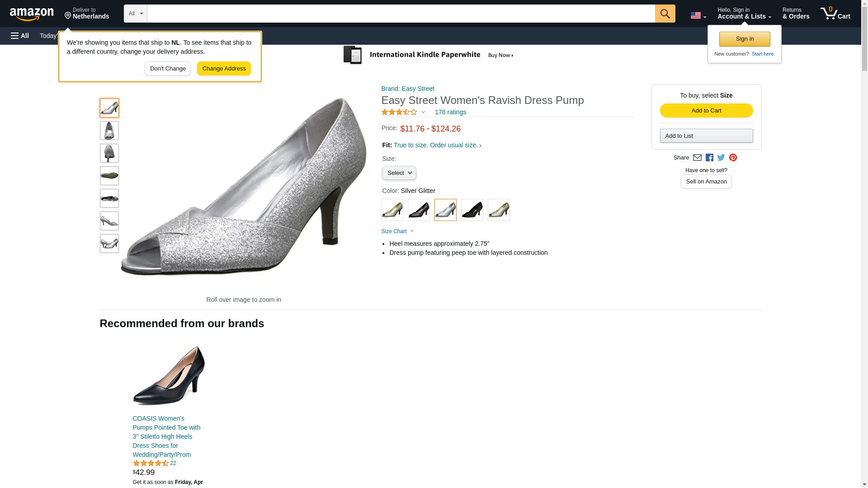Open Account & Lists menu
The image size is (868, 488).
tap(744, 14)
